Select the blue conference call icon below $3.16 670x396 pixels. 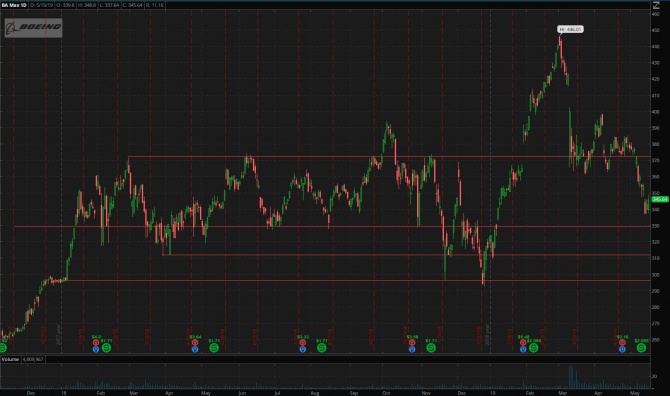click(622, 349)
